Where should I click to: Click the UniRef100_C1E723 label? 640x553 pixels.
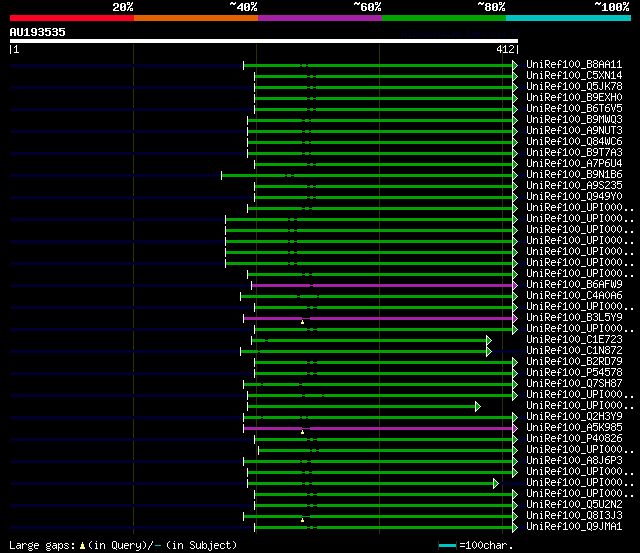pyautogui.click(x=574, y=340)
